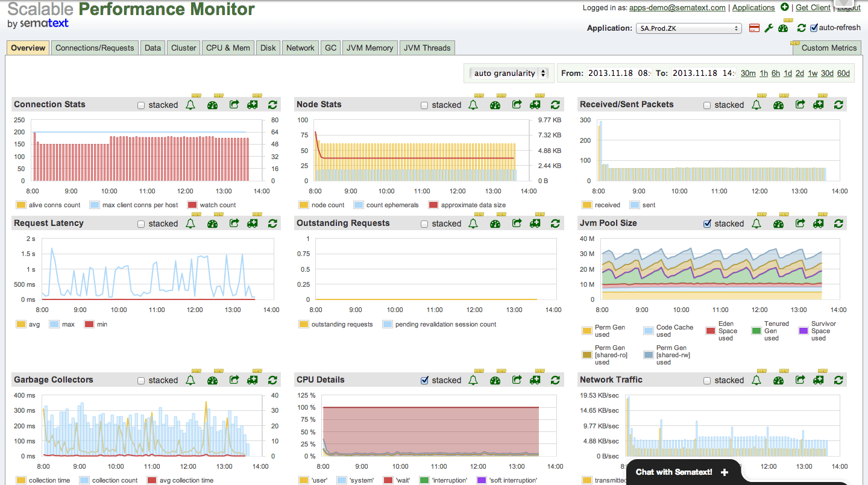Viewport: 868px width, 485px height.
Task: Open the gauge icon on Request Latency
Action: coord(212,224)
